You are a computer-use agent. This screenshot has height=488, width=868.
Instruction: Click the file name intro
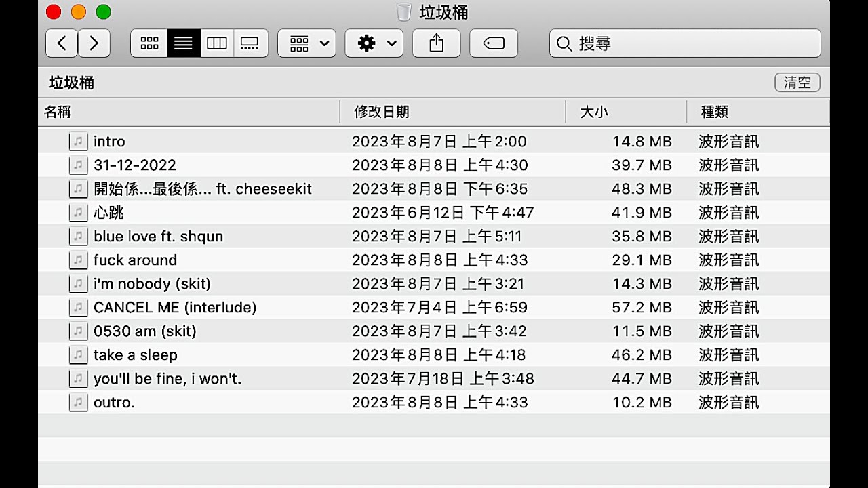click(109, 142)
